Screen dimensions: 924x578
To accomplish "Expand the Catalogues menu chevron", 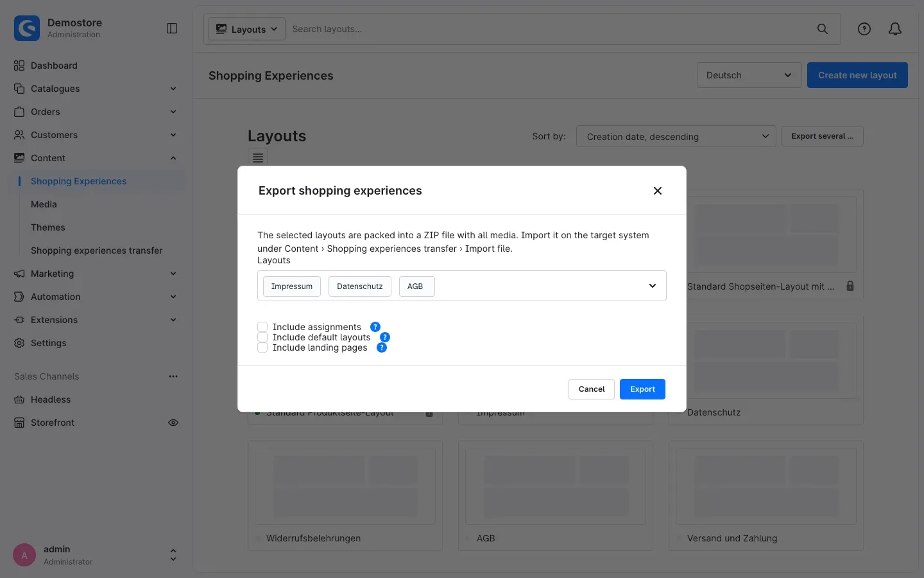I will [173, 89].
